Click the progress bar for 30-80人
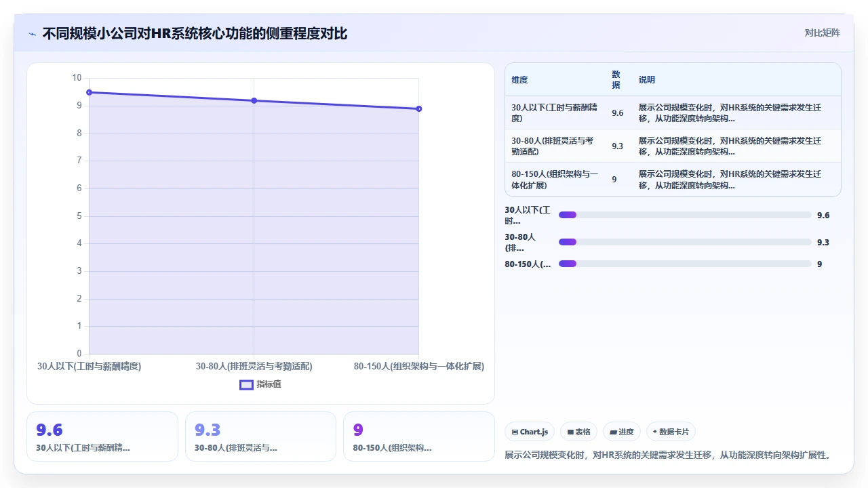This screenshot has height=488, width=868. 685,242
